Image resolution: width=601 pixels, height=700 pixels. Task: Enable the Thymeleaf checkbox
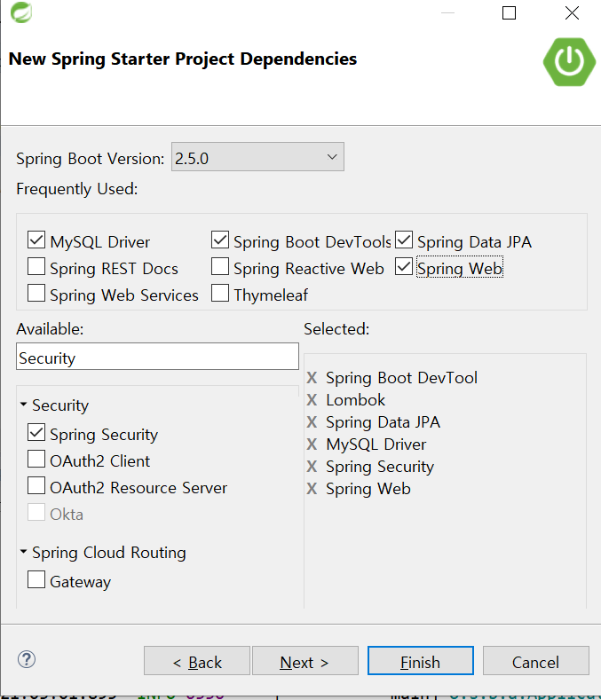pyautogui.click(x=220, y=294)
